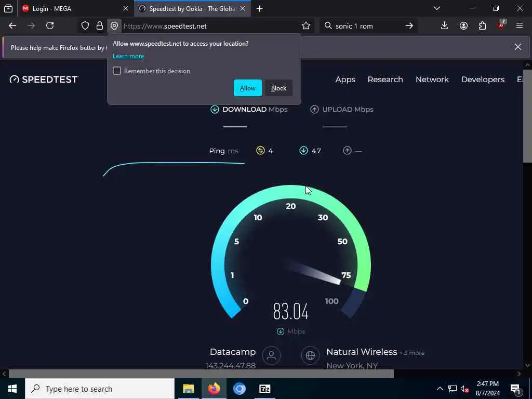
Task: Submit search with the go arrow
Action: [x=409, y=26]
